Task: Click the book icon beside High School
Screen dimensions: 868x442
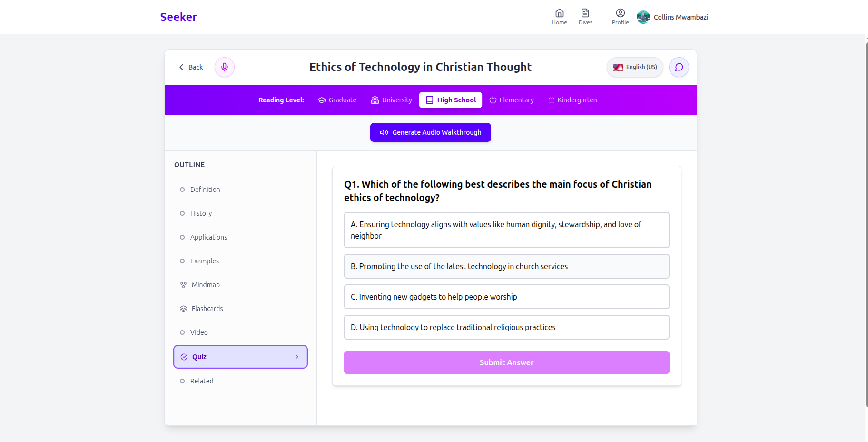Action: coord(430,100)
